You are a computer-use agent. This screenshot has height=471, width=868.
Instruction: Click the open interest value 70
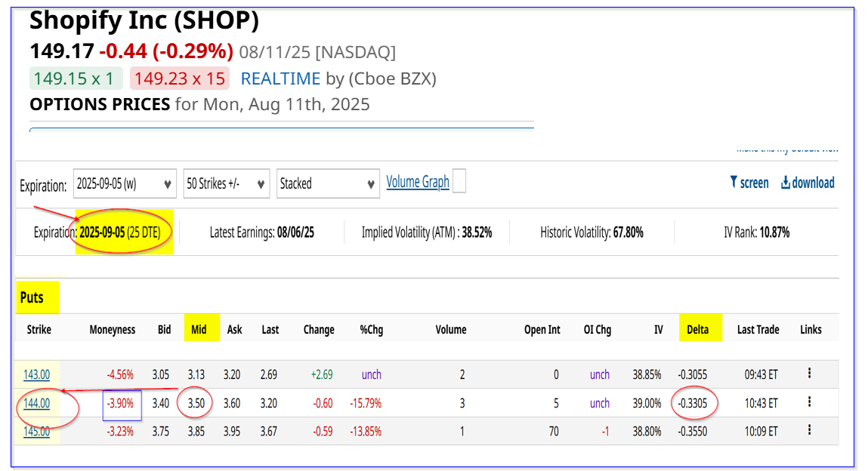pyautogui.click(x=554, y=431)
